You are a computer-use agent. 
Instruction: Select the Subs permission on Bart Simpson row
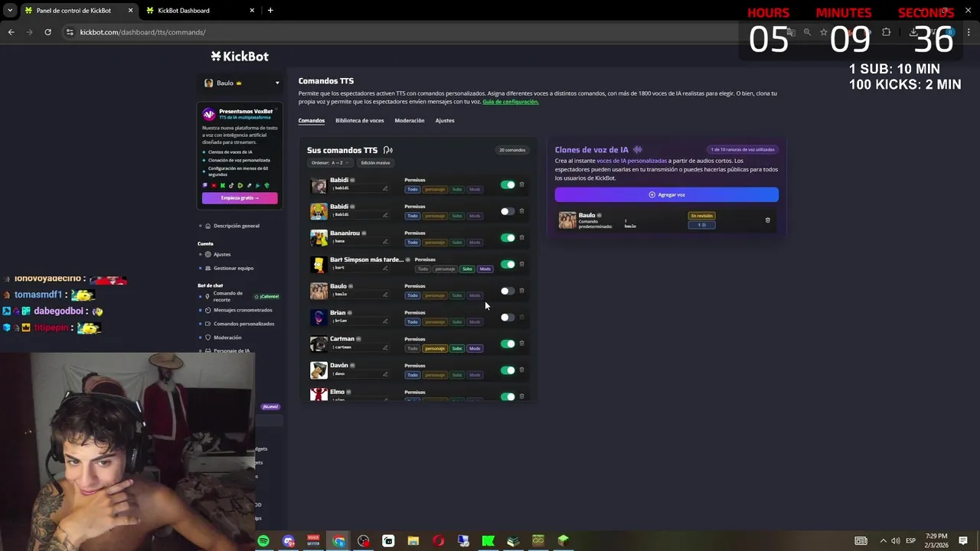[467, 269]
